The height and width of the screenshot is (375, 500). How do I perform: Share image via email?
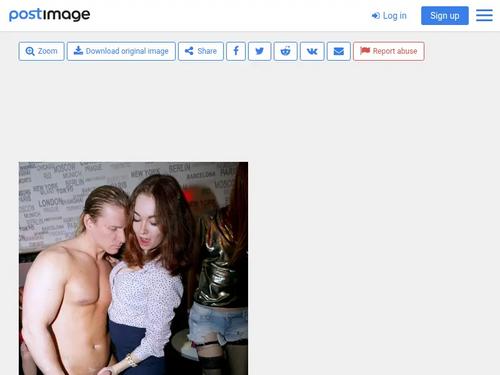(339, 51)
